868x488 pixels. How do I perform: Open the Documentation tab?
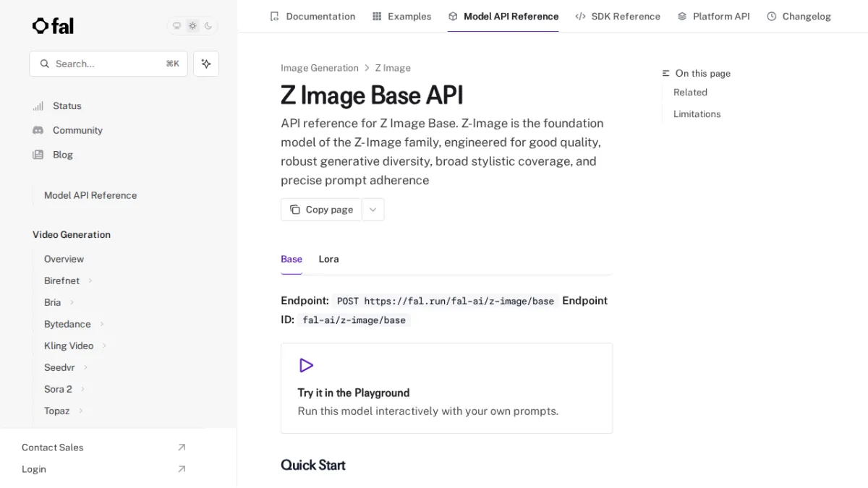click(312, 16)
